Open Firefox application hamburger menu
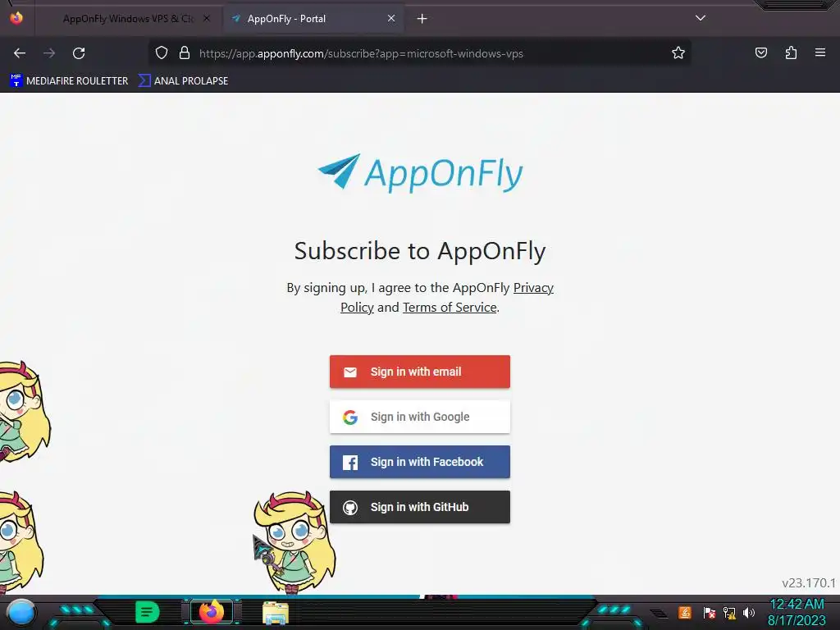840x630 pixels. [820, 52]
